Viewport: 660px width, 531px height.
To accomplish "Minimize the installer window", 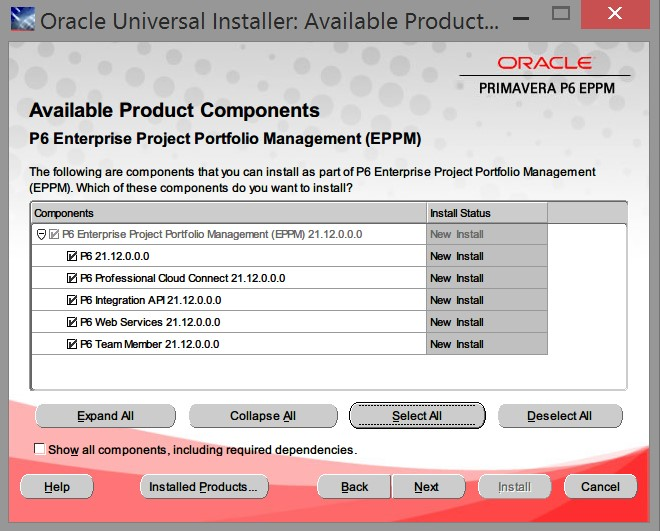I will coord(521,18).
